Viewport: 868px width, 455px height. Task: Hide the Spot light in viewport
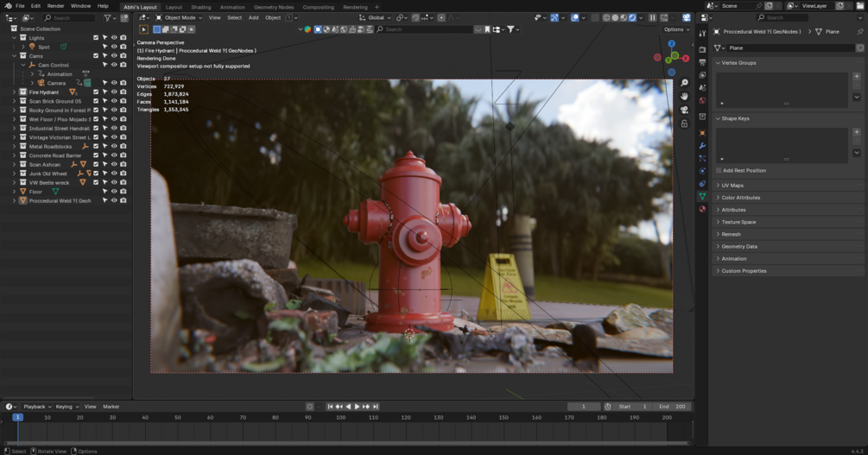coord(114,47)
